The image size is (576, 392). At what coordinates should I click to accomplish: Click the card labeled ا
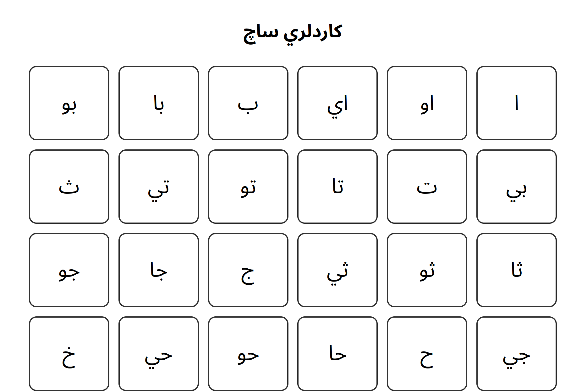click(x=516, y=103)
